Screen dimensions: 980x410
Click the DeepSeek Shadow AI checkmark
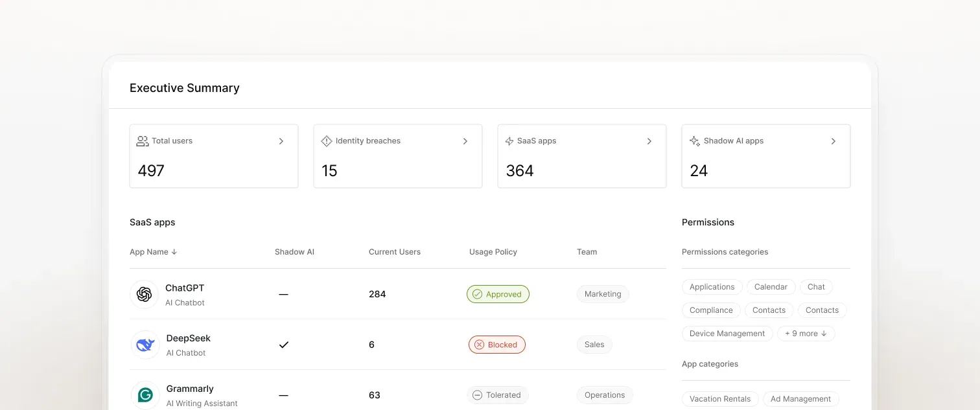click(283, 345)
